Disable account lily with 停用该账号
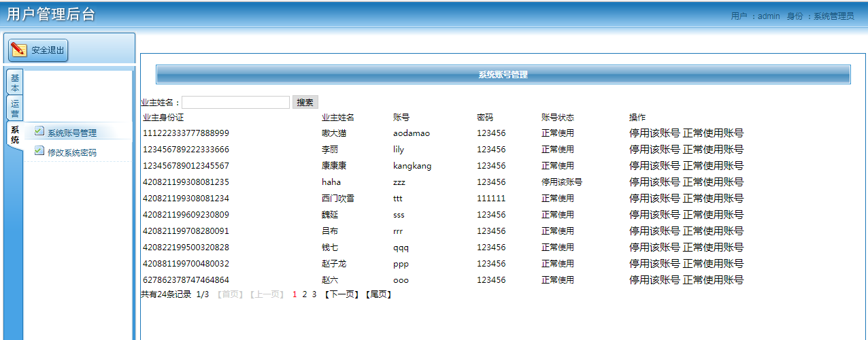Image resolution: width=868 pixels, height=340 pixels. [x=654, y=149]
